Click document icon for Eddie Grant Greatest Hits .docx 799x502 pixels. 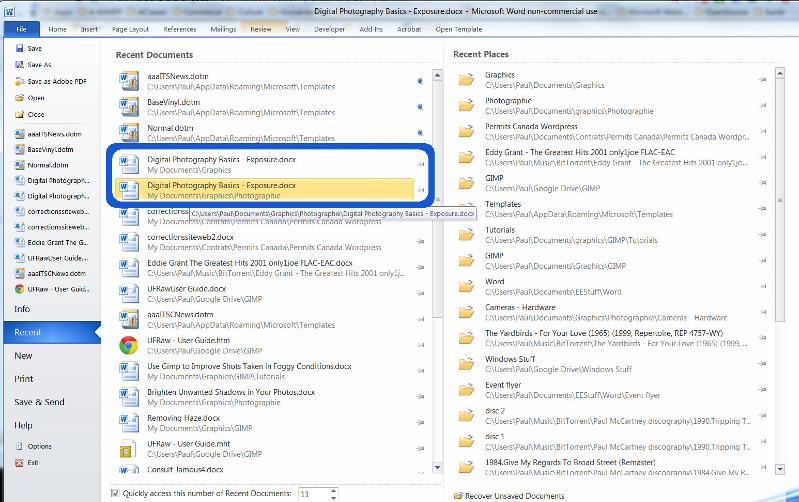[x=128, y=268]
